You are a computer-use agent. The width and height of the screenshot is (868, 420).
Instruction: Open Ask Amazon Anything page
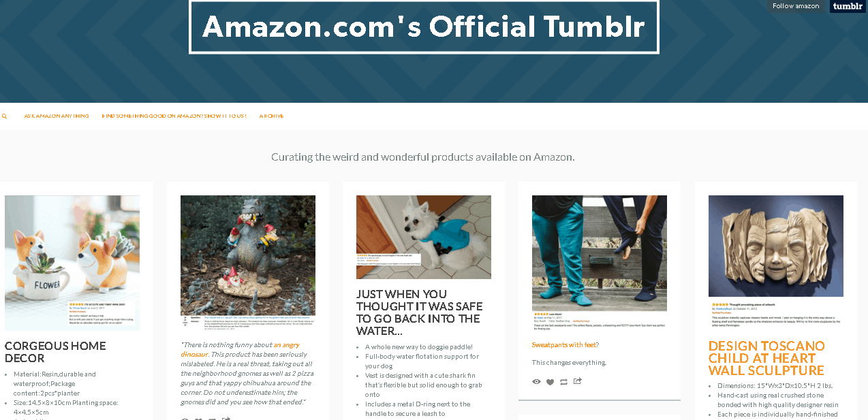click(57, 116)
